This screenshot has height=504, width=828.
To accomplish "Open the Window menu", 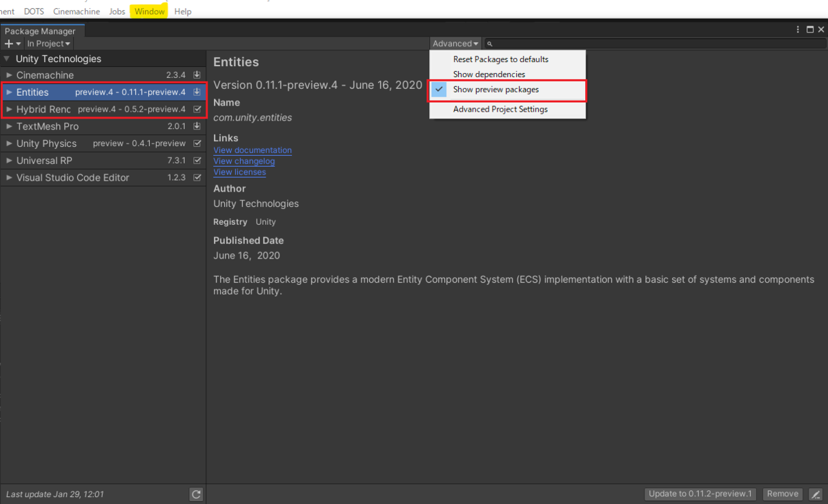I will [x=150, y=12].
